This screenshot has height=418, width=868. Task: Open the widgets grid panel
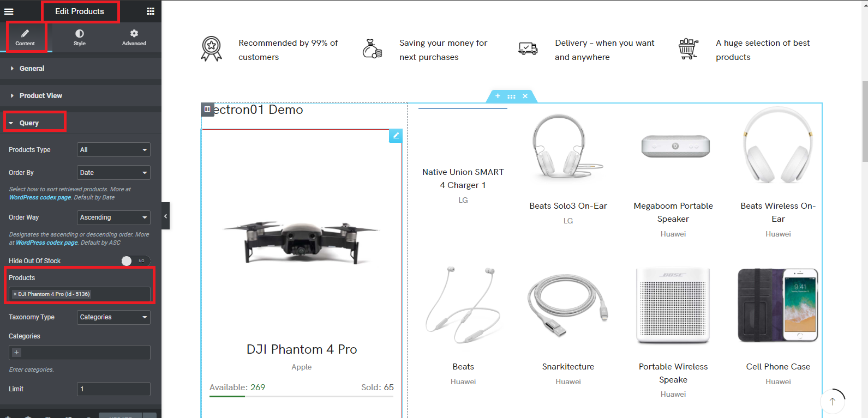click(151, 11)
